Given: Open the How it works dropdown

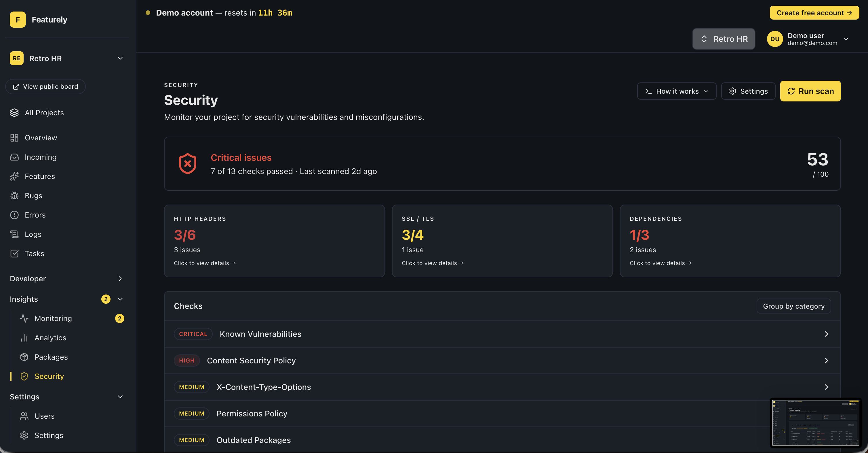Looking at the screenshot, I should tap(676, 91).
